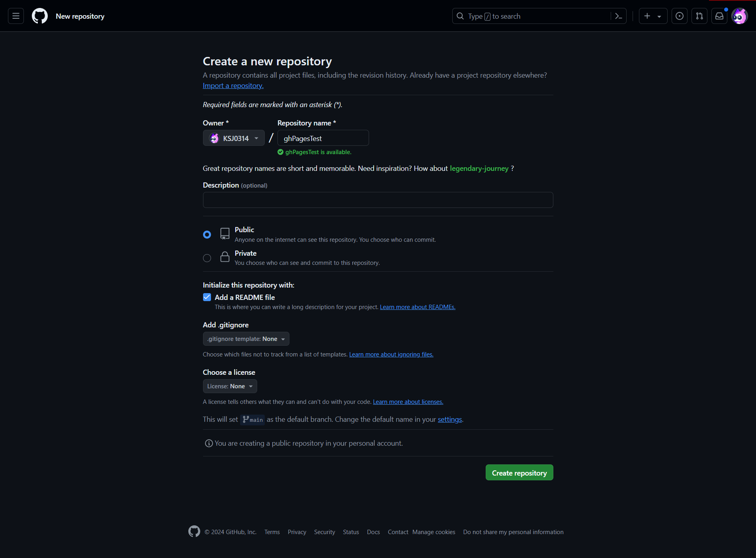Click the plus icon to create new
The height and width of the screenshot is (558, 756).
coord(647,16)
